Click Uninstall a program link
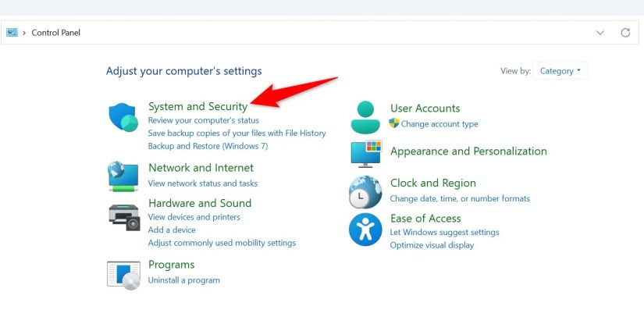Viewport: 644px width, 324px height. [183, 280]
